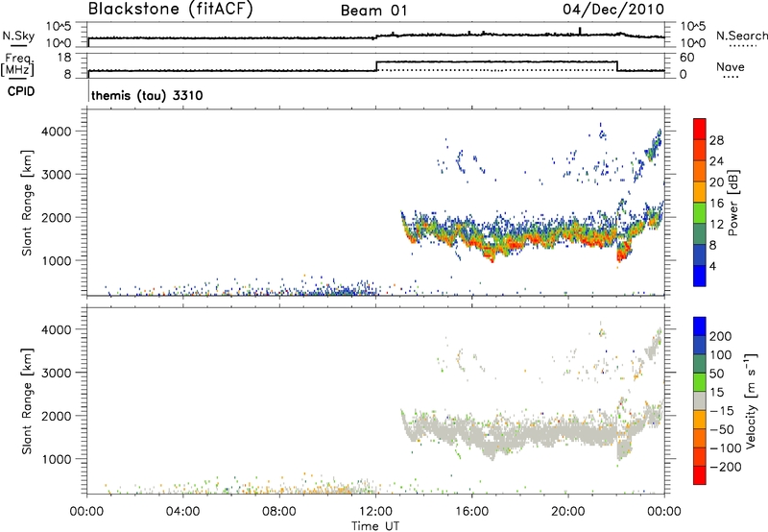
Task: Click the '20:00' time axis tick label
Action: (x=568, y=512)
